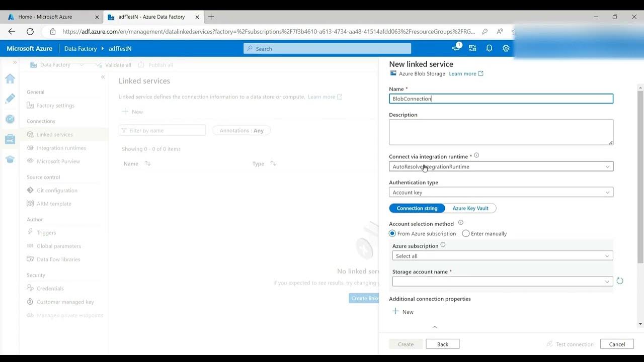Open the Azure subscription dropdown
Screen dimensions: 644x362
[x=503, y=256]
